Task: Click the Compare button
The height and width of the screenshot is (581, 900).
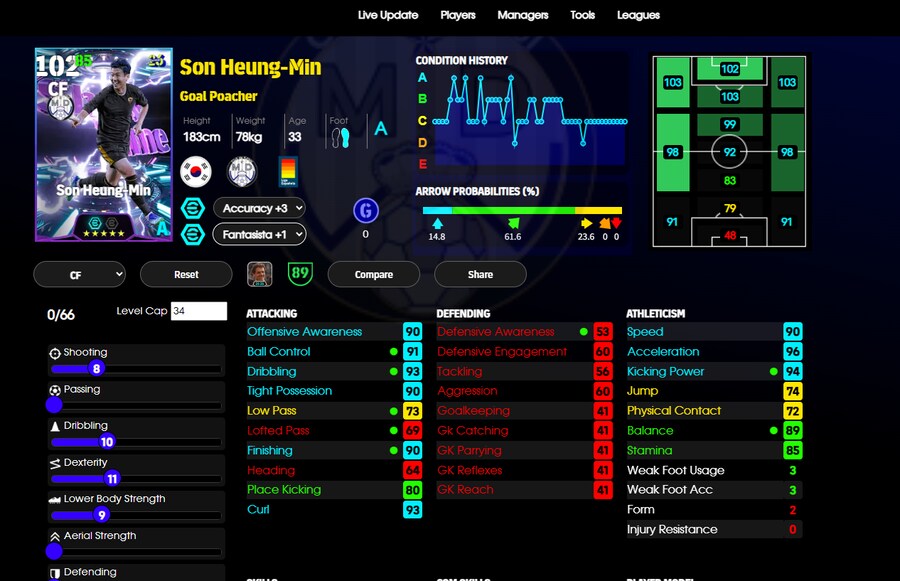Action: coord(373,274)
